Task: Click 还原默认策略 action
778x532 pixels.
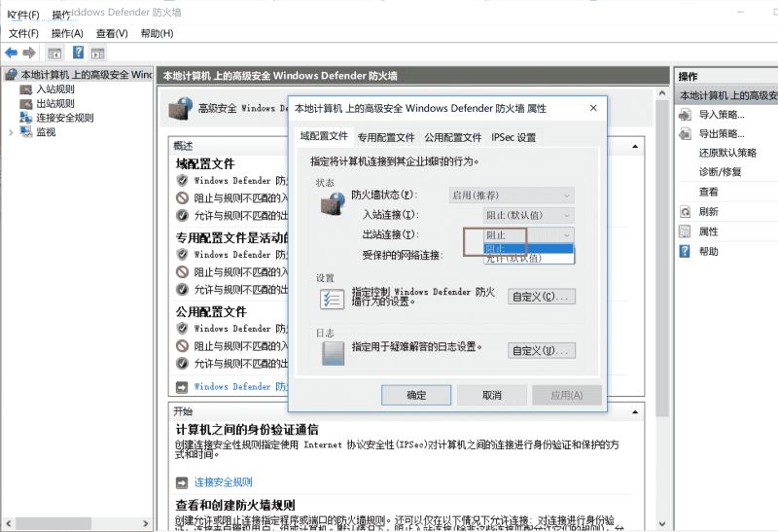Action: coord(727,153)
